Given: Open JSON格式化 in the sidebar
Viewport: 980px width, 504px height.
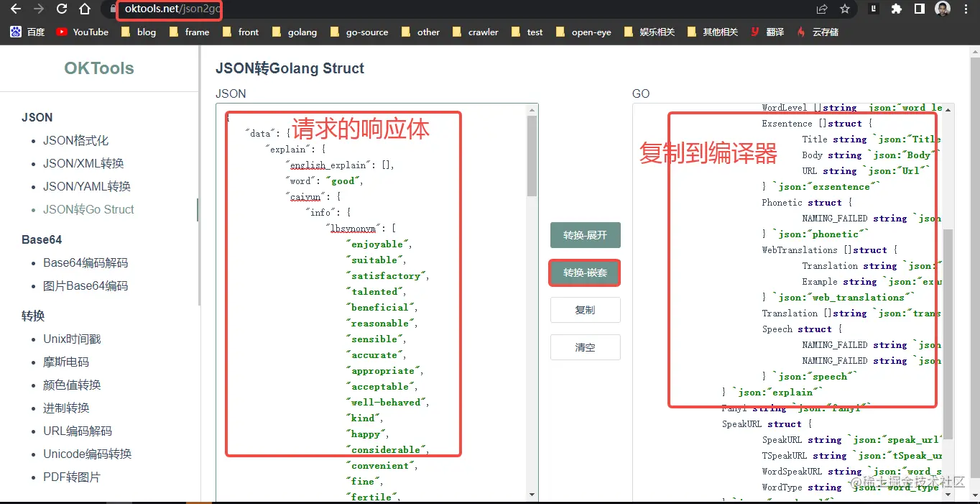Looking at the screenshot, I should point(75,140).
